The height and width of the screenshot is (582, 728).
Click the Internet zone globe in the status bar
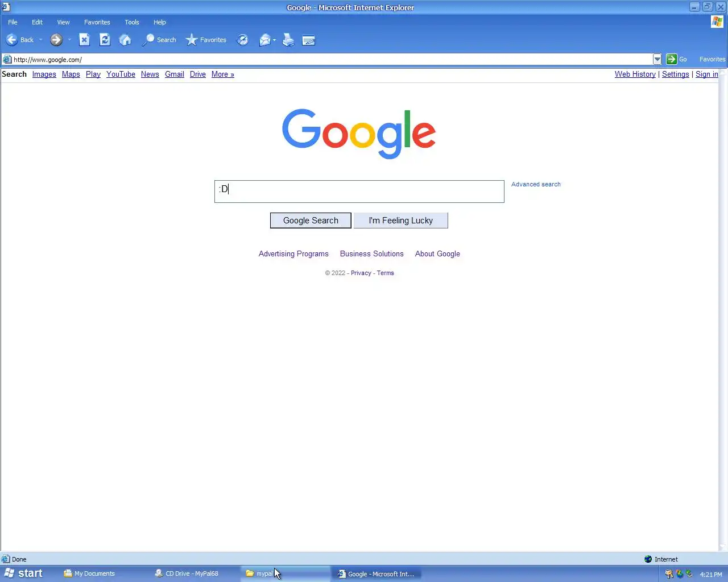click(x=648, y=559)
